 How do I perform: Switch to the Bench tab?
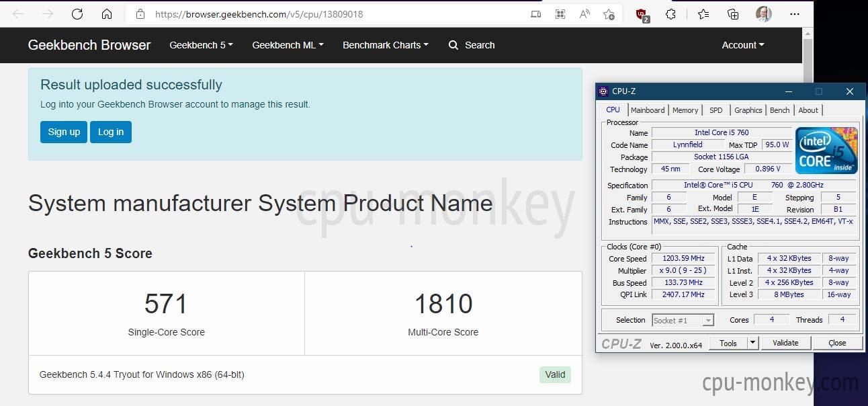pos(779,110)
